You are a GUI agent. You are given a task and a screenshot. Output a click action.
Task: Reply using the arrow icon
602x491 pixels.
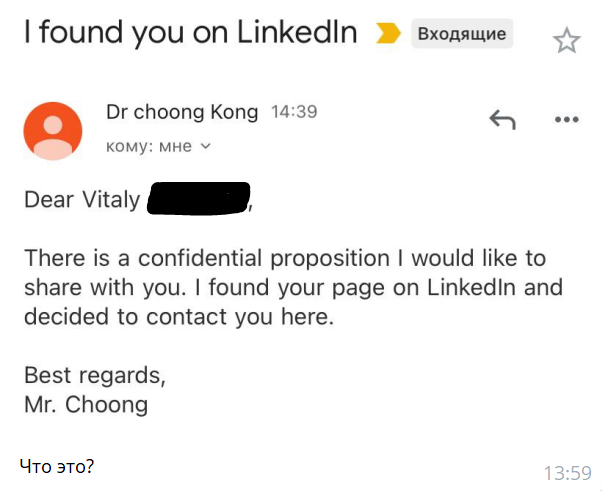tap(502, 120)
